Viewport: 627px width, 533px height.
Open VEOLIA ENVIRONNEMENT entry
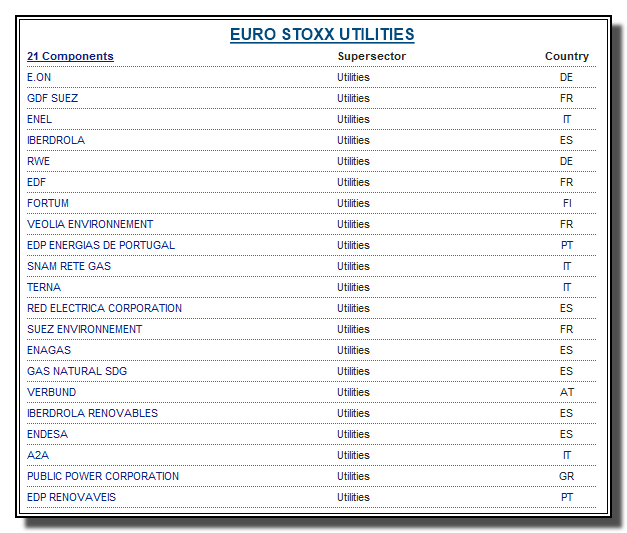pos(90,224)
